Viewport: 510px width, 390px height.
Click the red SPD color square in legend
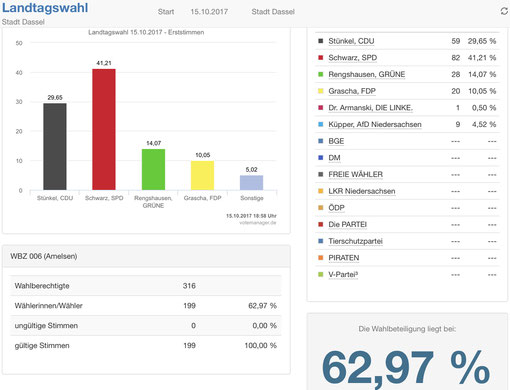(x=321, y=58)
